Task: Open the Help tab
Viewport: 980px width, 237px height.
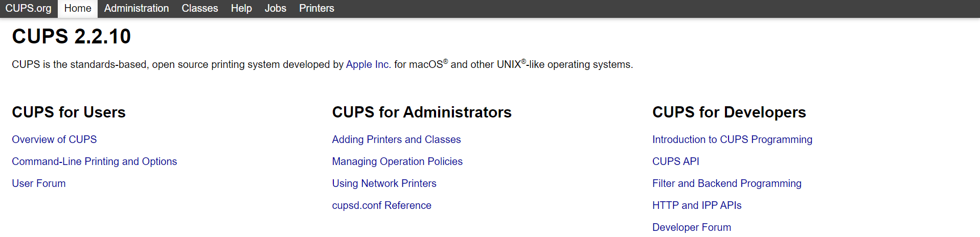Action: click(x=241, y=8)
